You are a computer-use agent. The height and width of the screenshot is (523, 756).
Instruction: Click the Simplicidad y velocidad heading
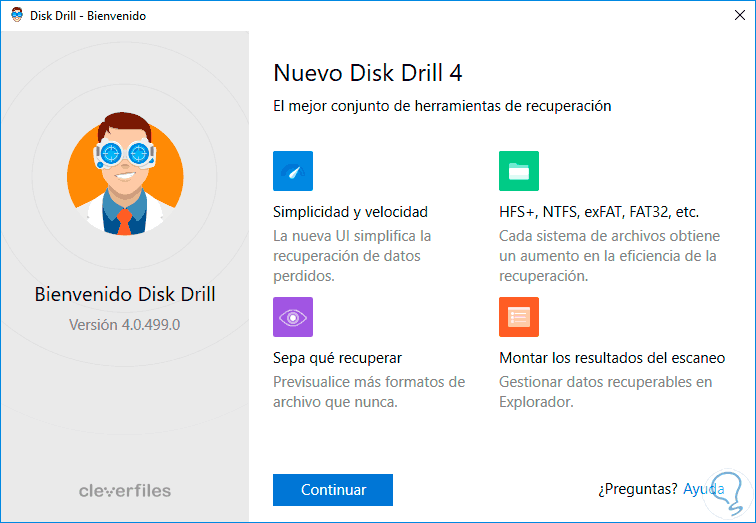350,212
